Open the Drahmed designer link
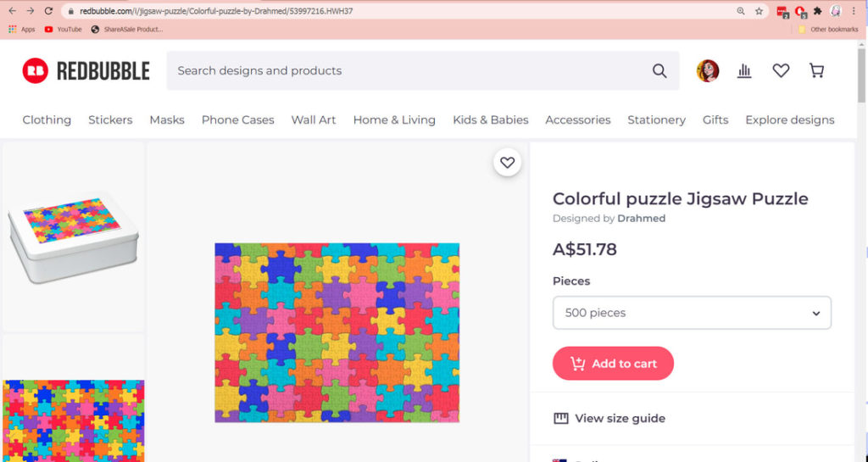 641,219
